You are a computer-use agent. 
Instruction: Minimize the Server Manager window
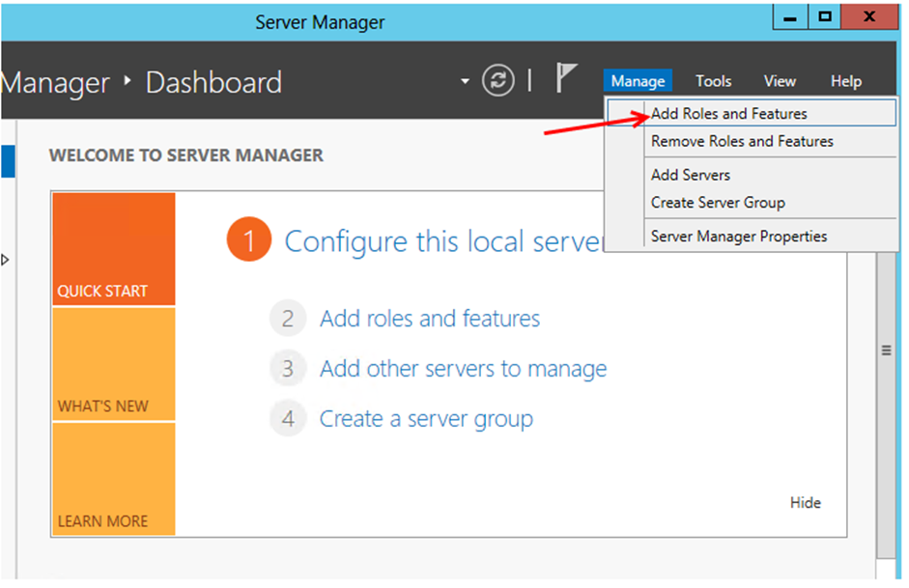tap(789, 16)
